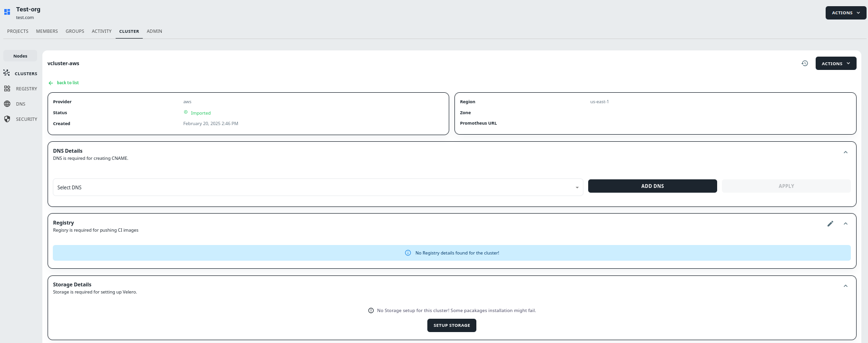
Task: Collapse the DNS Details section
Action: point(846,152)
